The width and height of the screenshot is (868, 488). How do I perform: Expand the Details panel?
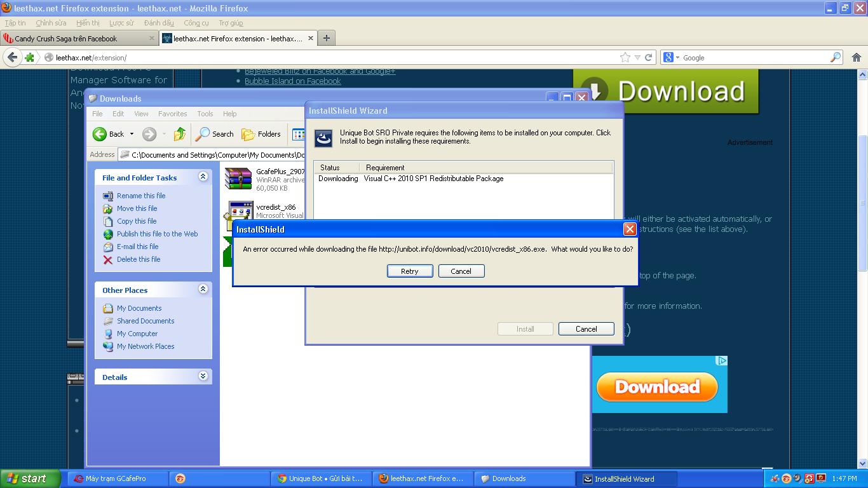[x=203, y=376]
